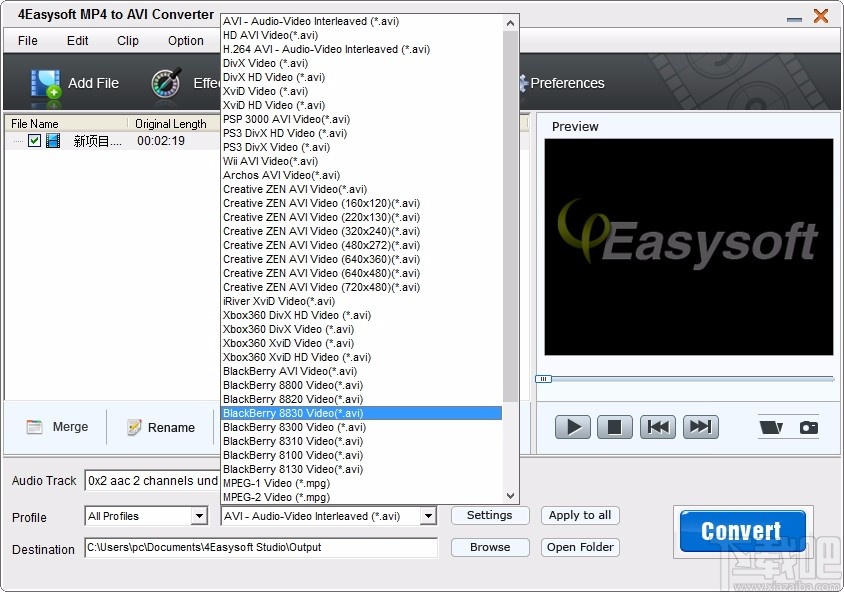Click the Merge icon
Image resolution: width=844 pixels, height=592 pixels.
(31, 427)
